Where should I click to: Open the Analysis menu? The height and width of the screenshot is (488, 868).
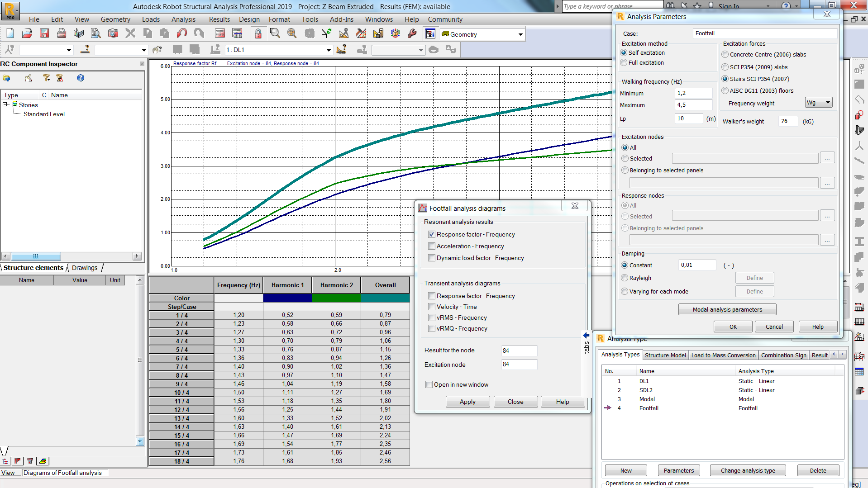183,19
